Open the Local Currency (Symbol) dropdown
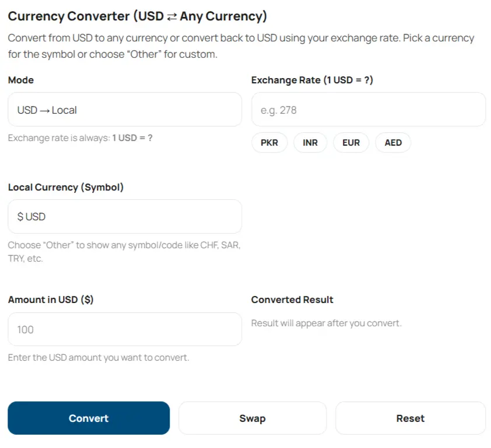This screenshot has height=448, width=491. [124, 216]
